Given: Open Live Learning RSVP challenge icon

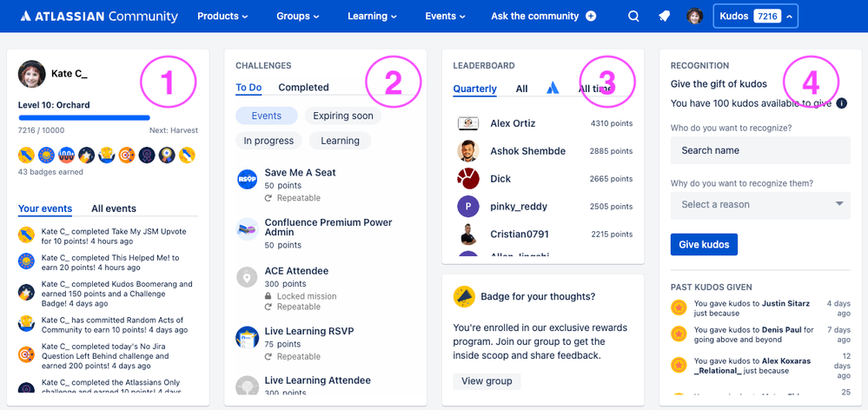Looking at the screenshot, I should click(x=247, y=337).
